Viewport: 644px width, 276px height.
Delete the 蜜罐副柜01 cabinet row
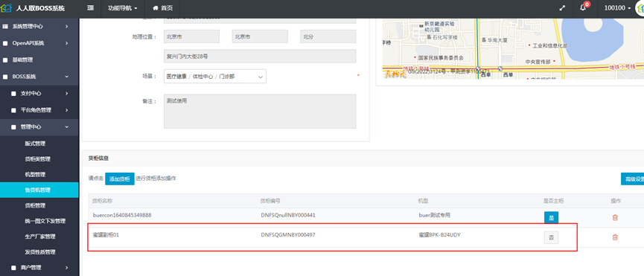615,237
